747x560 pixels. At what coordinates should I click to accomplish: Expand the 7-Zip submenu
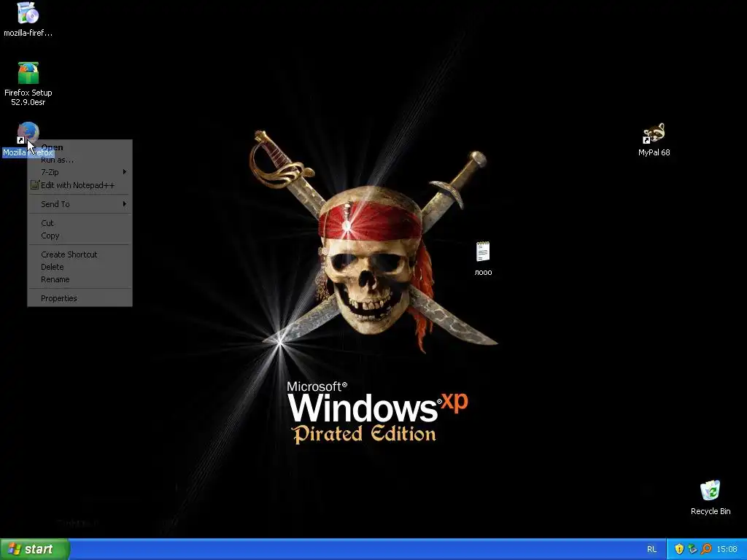pyautogui.click(x=80, y=172)
